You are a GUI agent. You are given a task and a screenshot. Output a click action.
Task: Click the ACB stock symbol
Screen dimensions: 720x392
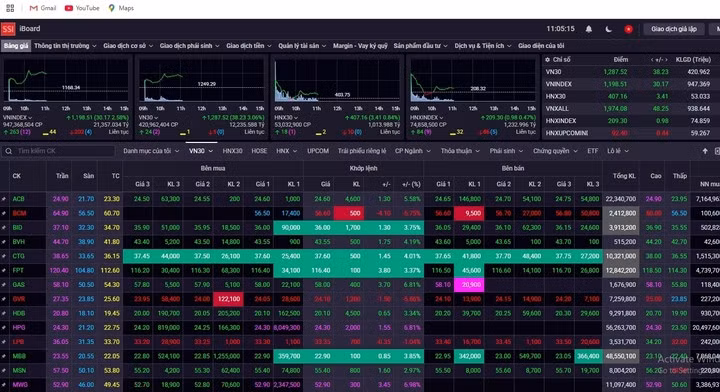[18, 199]
